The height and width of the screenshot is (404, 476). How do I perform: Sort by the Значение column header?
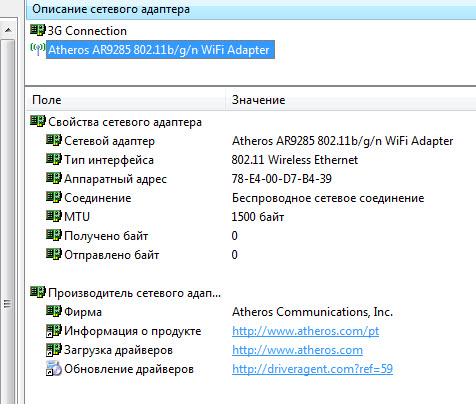point(351,100)
